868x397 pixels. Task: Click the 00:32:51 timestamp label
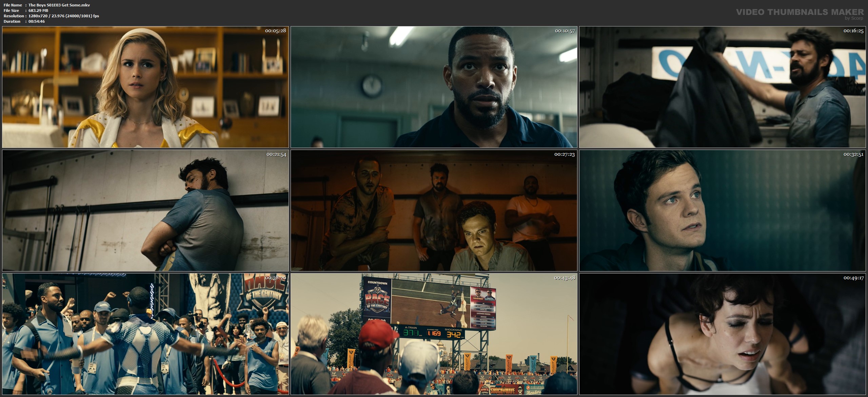pos(853,154)
